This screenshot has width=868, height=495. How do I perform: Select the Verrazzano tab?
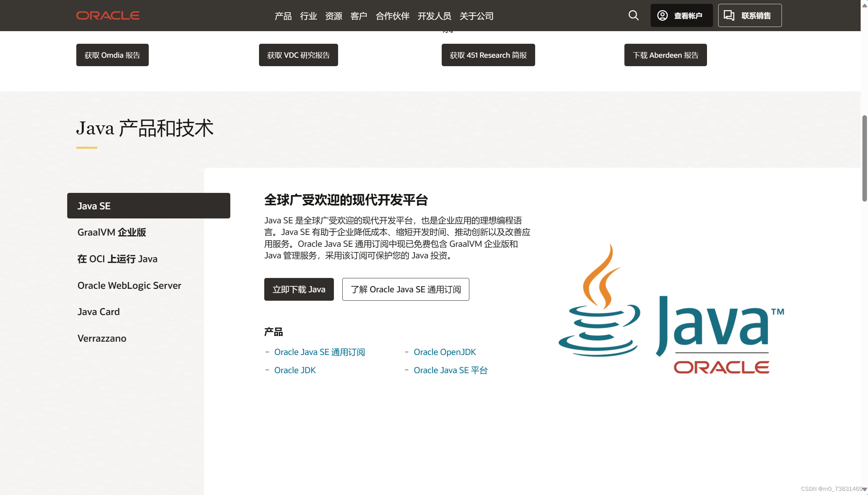click(102, 338)
